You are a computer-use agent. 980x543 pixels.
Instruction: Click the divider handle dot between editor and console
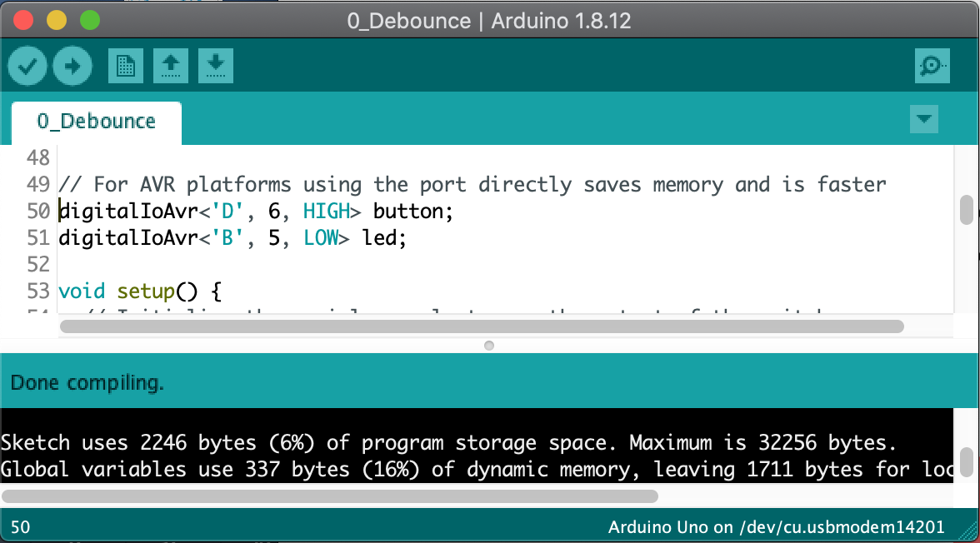coord(489,346)
